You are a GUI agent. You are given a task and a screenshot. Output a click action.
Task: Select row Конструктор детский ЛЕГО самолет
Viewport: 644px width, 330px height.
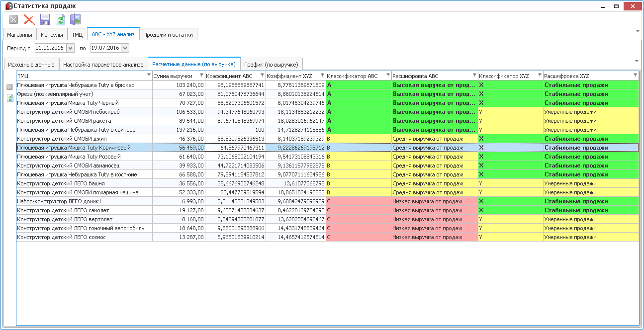(327, 210)
